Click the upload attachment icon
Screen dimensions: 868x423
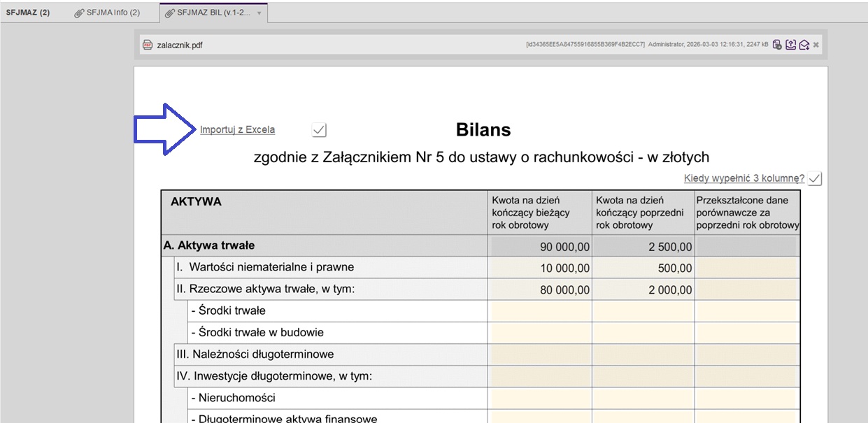(791, 45)
